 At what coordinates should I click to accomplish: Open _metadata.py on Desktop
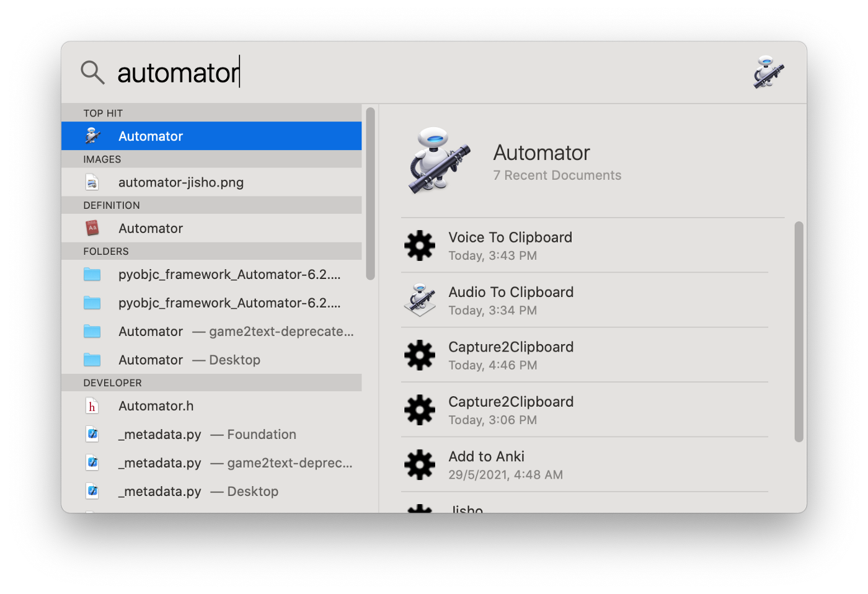tap(211, 491)
